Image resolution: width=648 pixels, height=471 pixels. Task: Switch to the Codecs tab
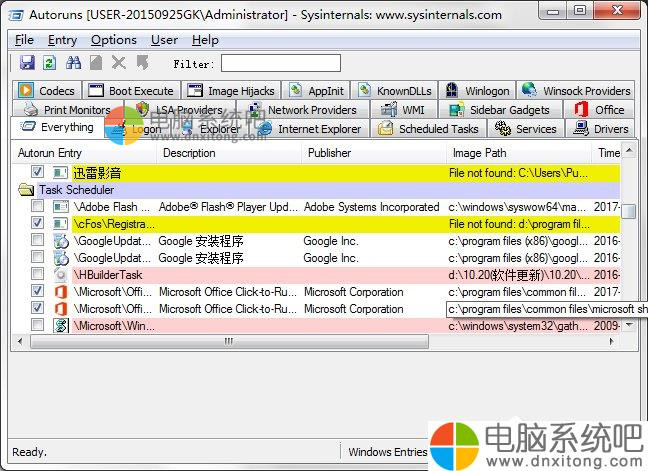(47, 90)
